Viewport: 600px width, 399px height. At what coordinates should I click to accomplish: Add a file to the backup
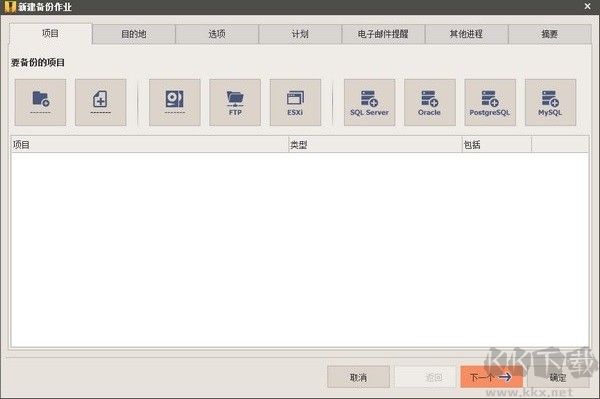pyautogui.click(x=101, y=103)
